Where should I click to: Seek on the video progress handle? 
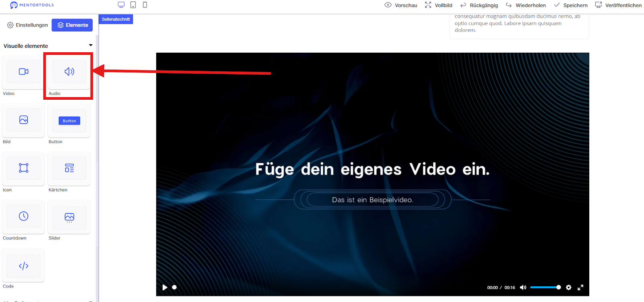click(x=174, y=287)
